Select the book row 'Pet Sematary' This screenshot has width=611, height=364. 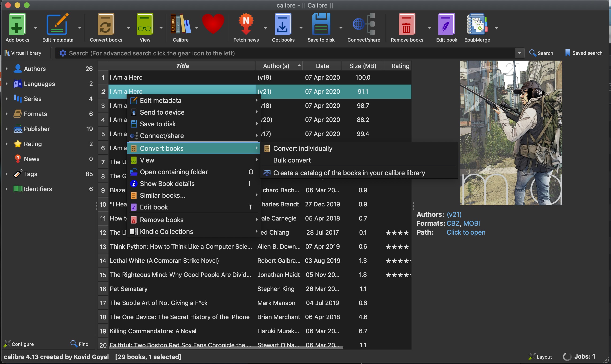tap(255, 289)
